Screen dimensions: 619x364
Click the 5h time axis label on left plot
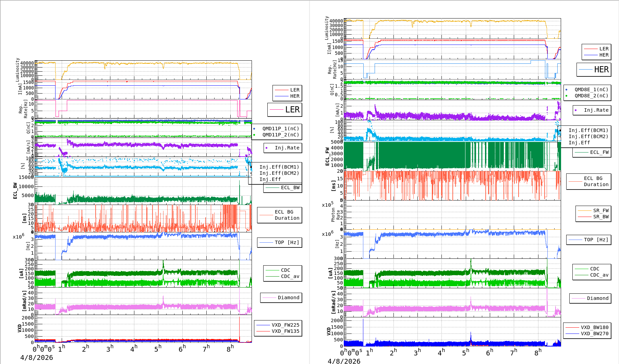coord(157,349)
